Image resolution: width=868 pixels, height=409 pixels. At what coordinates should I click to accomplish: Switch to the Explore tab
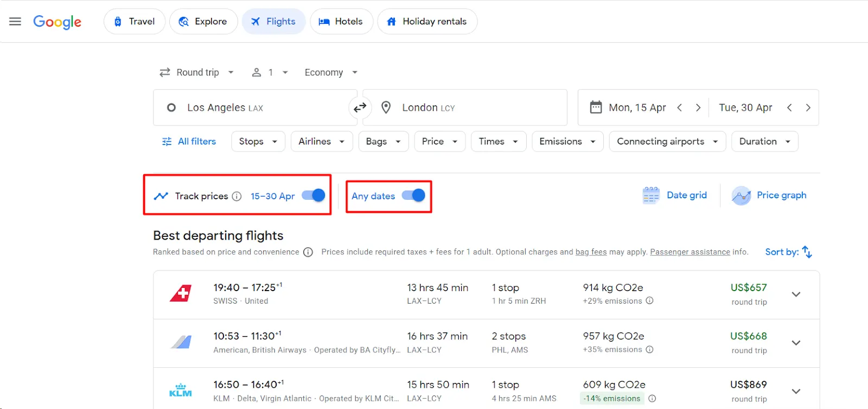pos(203,22)
